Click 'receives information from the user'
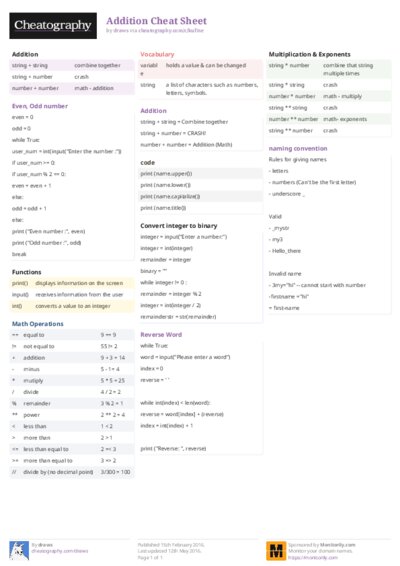 coord(79,295)
